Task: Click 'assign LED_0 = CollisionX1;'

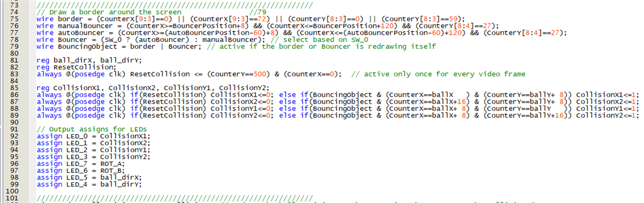Action: click(x=93, y=137)
